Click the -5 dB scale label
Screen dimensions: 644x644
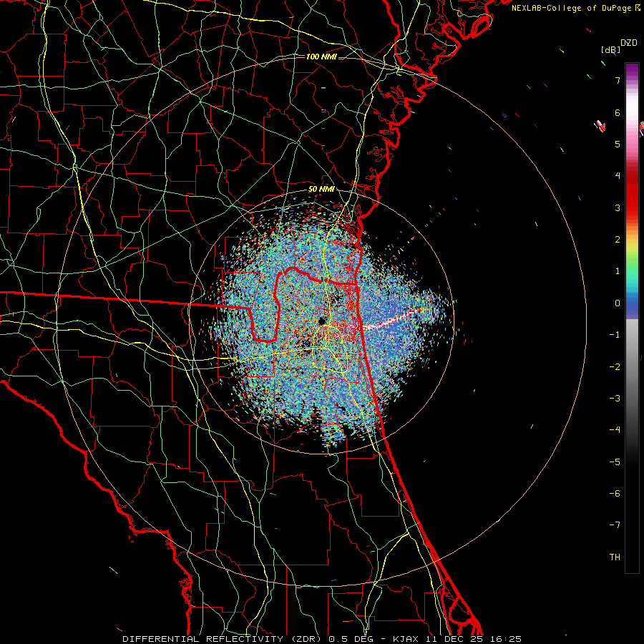tap(615, 462)
